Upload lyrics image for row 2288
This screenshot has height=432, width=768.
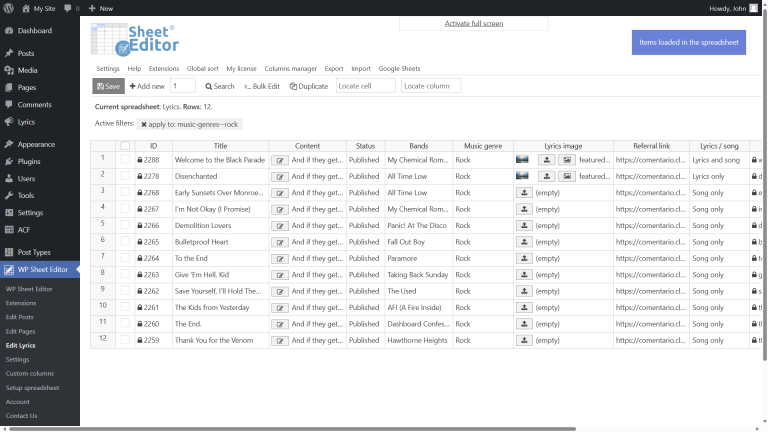(x=547, y=160)
